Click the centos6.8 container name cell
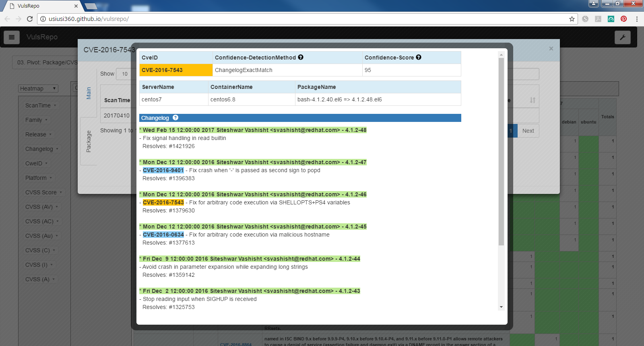The height and width of the screenshot is (346, 644). coord(252,99)
